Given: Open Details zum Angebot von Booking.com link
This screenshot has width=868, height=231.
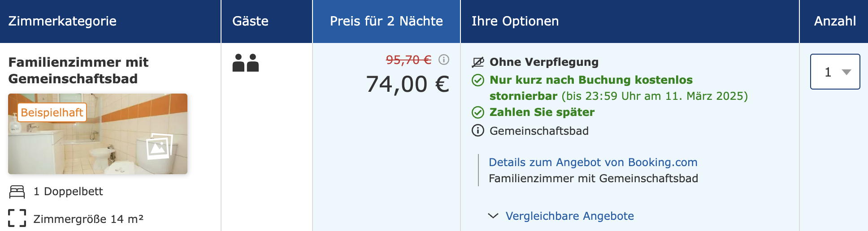Looking at the screenshot, I should click(x=593, y=162).
